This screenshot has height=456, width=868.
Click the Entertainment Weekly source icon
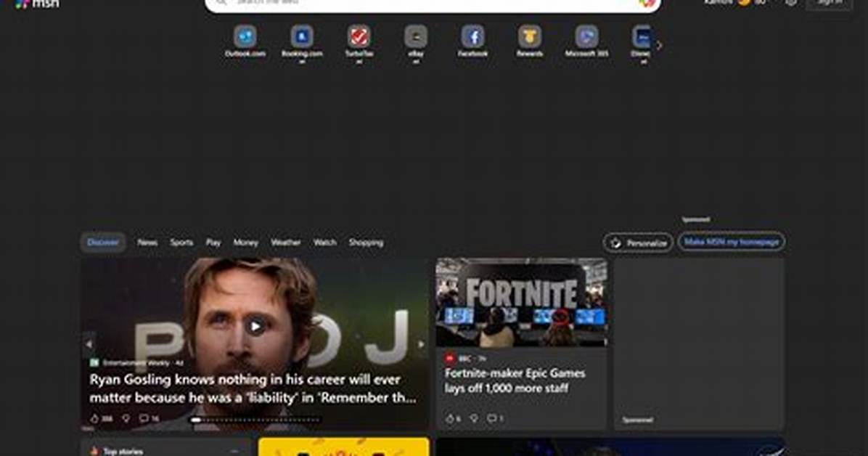(x=94, y=363)
